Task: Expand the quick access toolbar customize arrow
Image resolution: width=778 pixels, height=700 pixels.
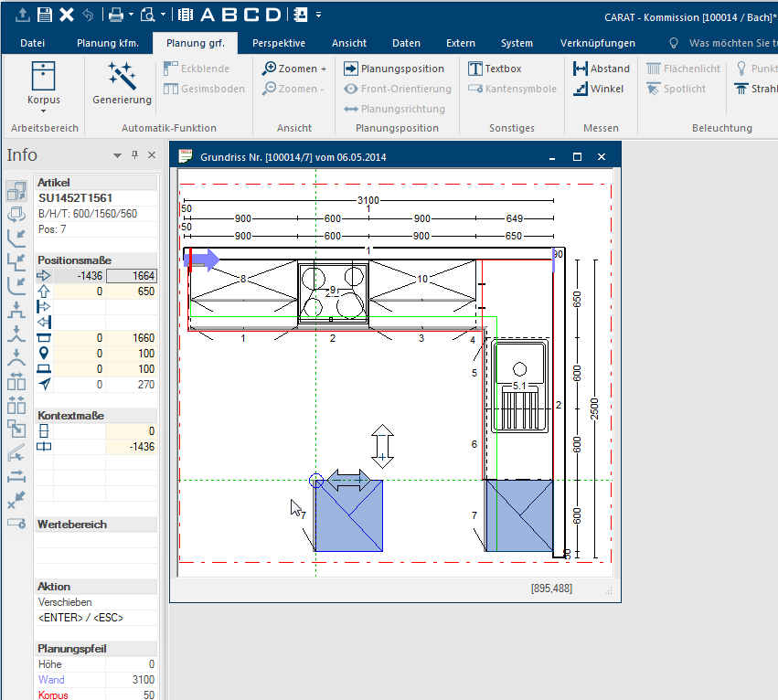Action: 318,15
